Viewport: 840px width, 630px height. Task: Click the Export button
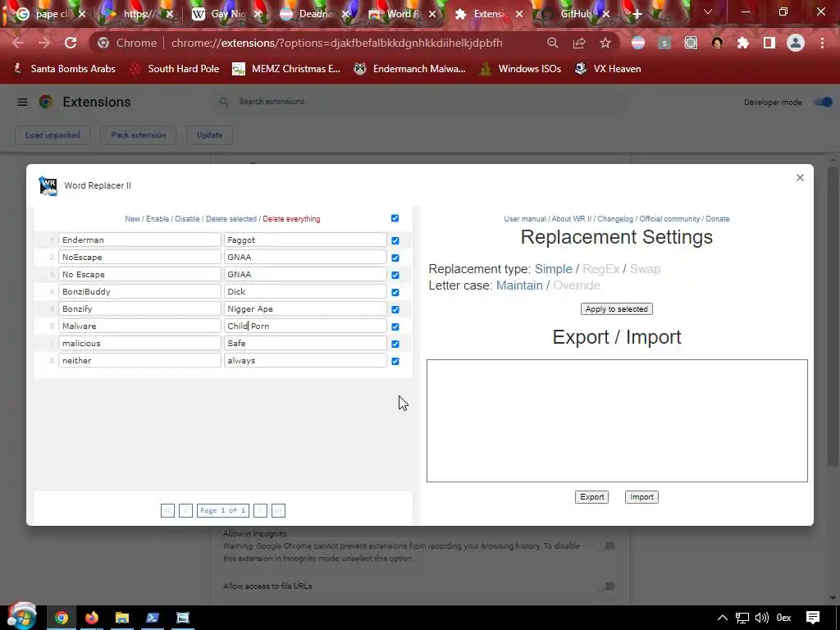tap(592, 497)
